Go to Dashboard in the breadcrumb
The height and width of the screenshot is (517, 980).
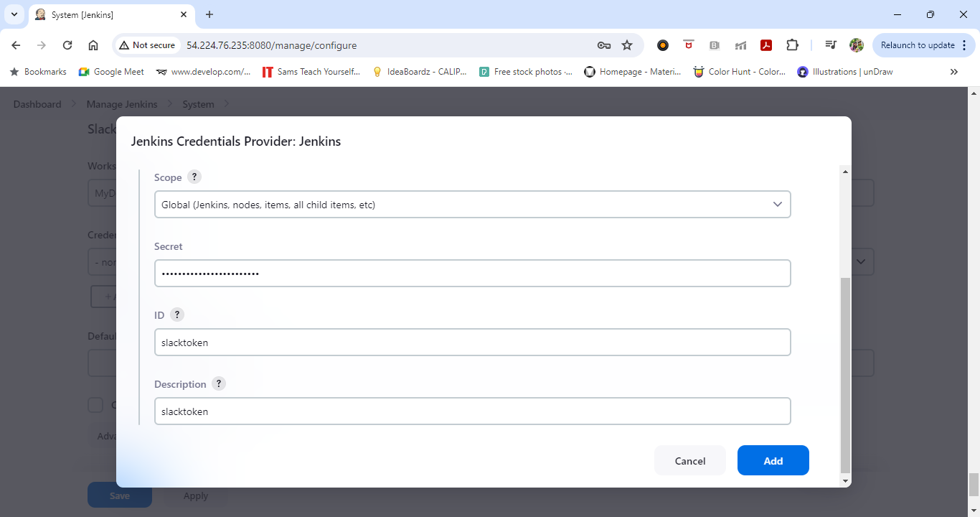(x=37, y=104)
